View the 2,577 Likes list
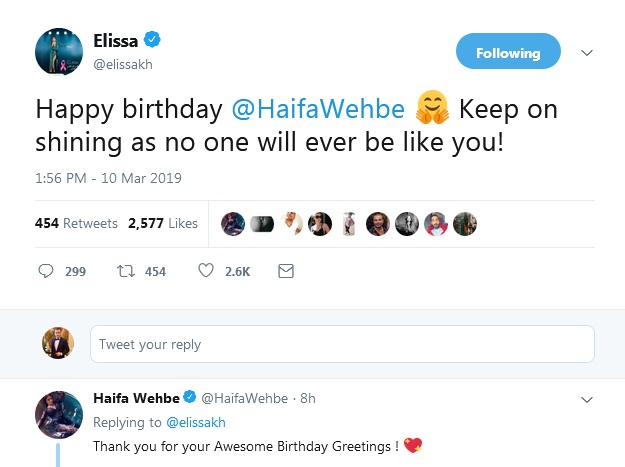625x467 pixels. coord(163,224)
